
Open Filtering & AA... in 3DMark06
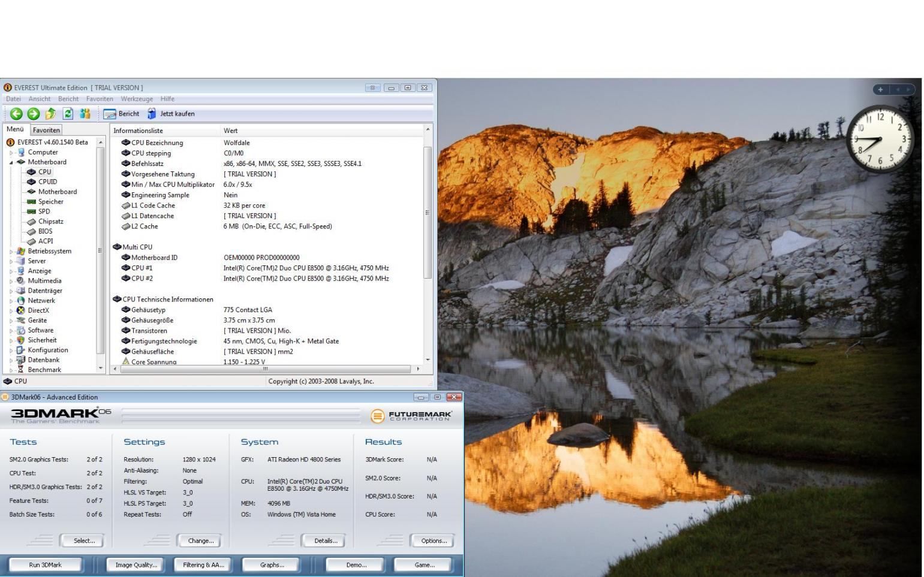point(203,565)
